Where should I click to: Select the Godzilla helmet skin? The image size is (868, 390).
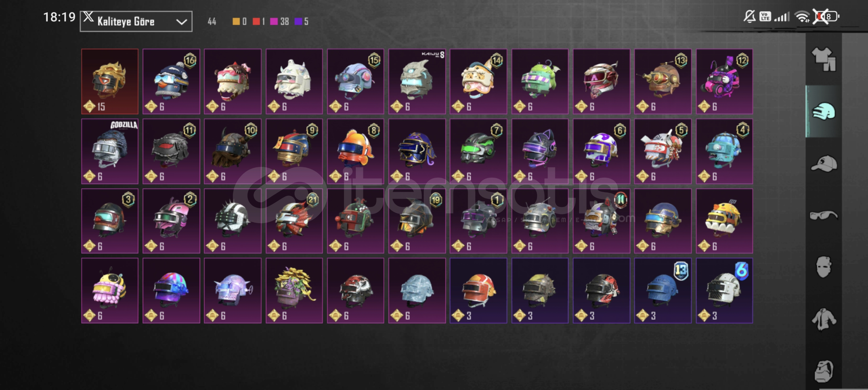coord(110,151)
